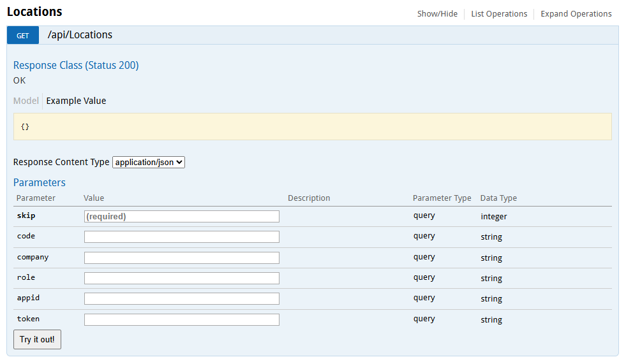The height and width of the screenshot is (364, 626).
Task: Click the skip value input field
Action: [182, 216]
